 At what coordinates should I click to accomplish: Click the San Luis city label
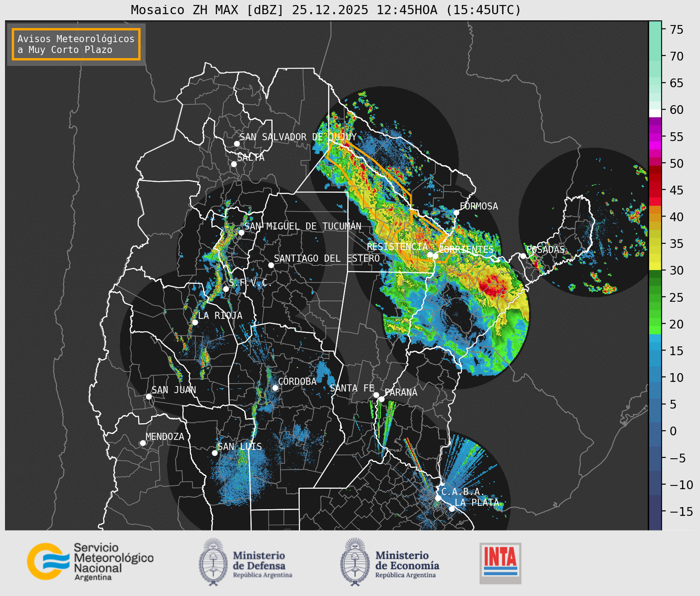point(240,447)
